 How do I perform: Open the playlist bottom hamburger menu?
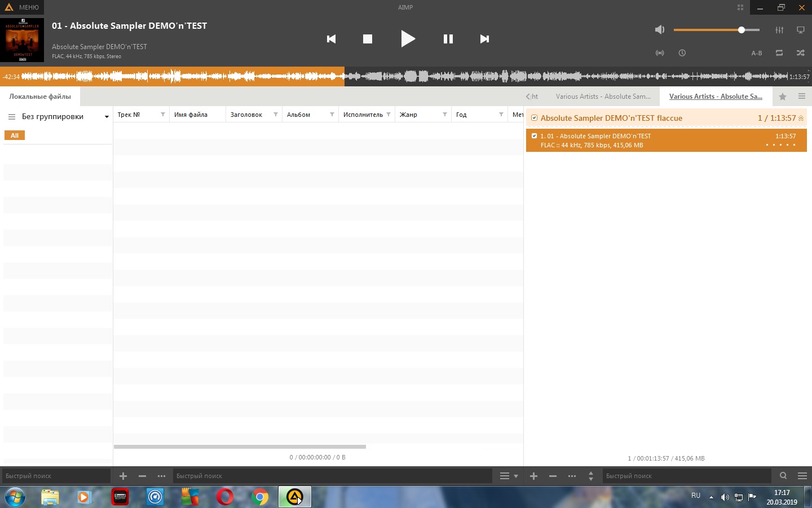tap(802, 476)
